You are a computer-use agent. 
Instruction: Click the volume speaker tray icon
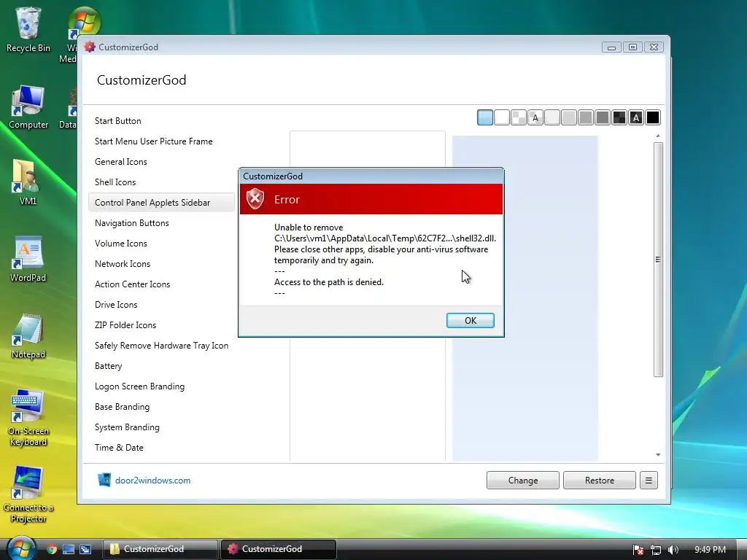point(673,550)
